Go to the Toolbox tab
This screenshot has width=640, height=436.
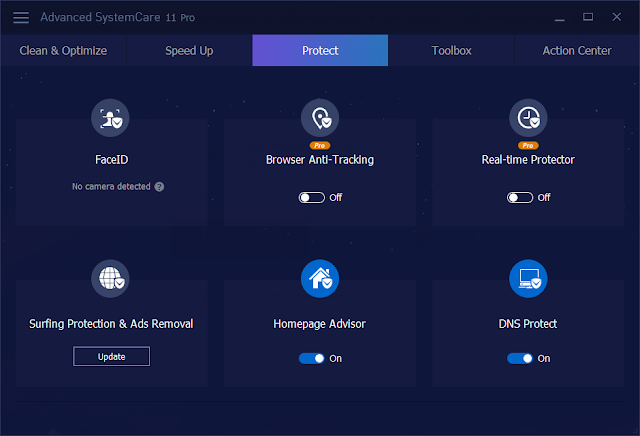click(x=451, y=50)
